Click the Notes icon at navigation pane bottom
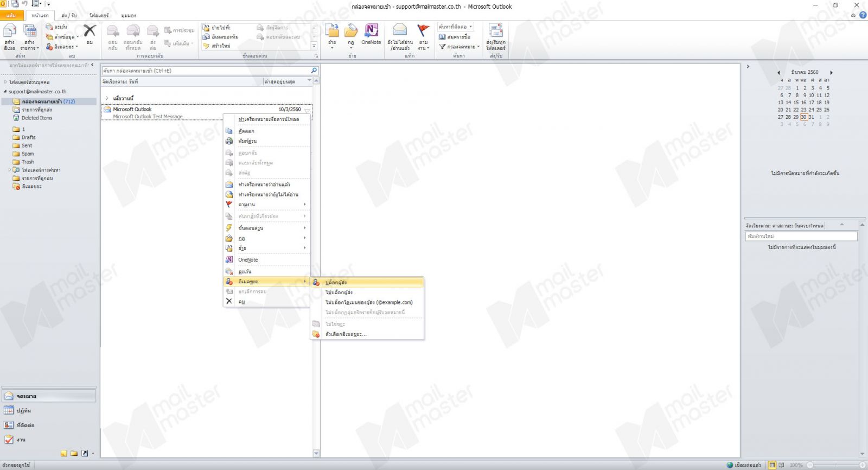 (x=64, y=453)
